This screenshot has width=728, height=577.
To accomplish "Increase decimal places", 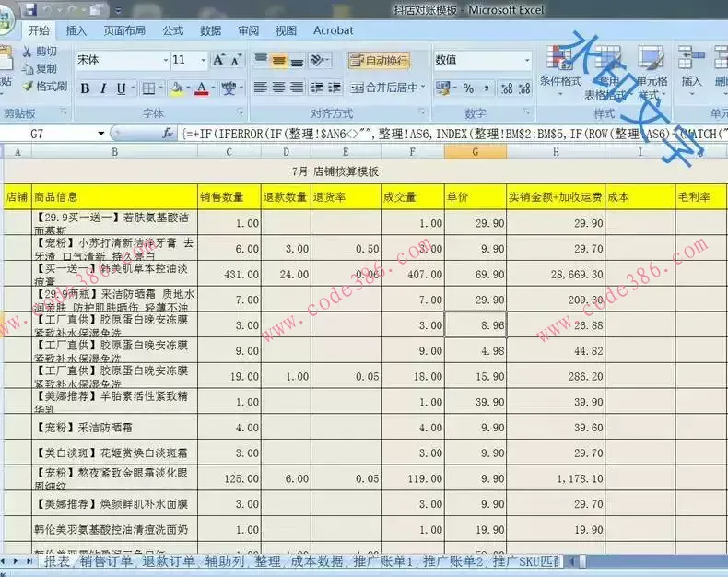I will tap(507, 88).
